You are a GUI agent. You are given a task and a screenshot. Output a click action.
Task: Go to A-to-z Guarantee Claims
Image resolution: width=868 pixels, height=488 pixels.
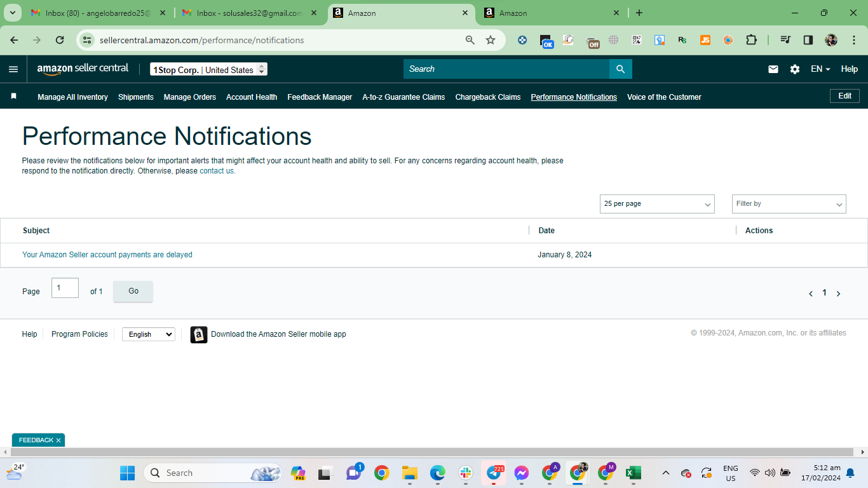click(x=403, y=97)
